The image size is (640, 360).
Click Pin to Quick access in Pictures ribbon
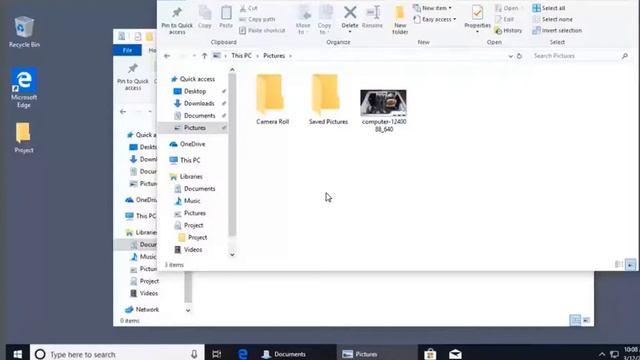tap(177, 20)
